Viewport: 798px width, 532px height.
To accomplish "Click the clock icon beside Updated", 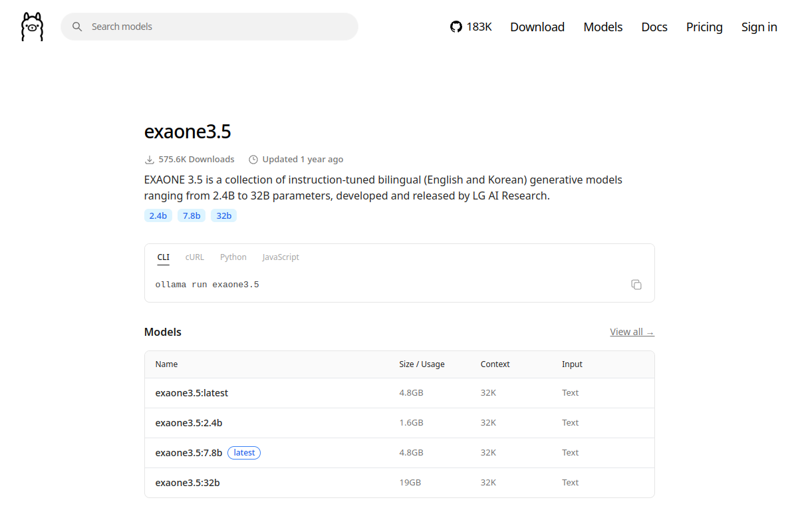I will (x=253, y=160).
